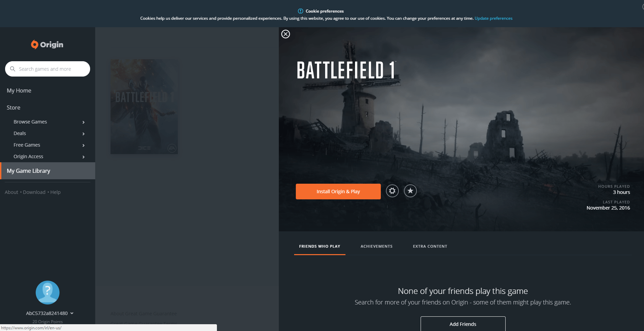Open the Store section
This screenshot has height=331, width=644.
tap(14, 107)
